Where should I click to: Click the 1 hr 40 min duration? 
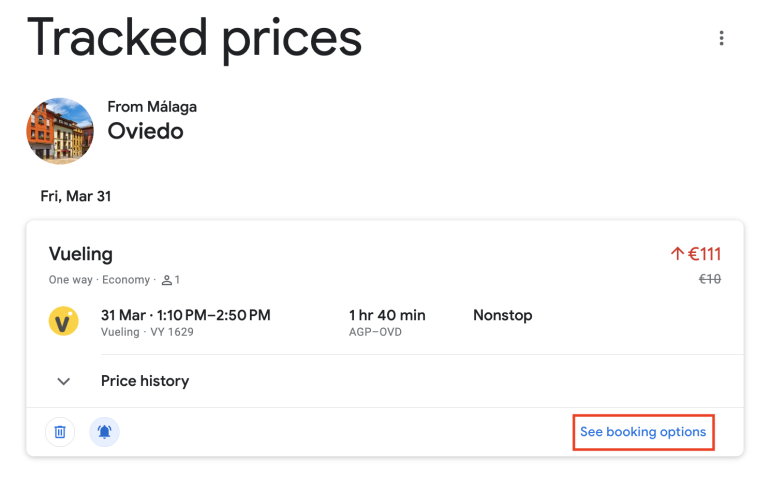click(x=387, y=315)
